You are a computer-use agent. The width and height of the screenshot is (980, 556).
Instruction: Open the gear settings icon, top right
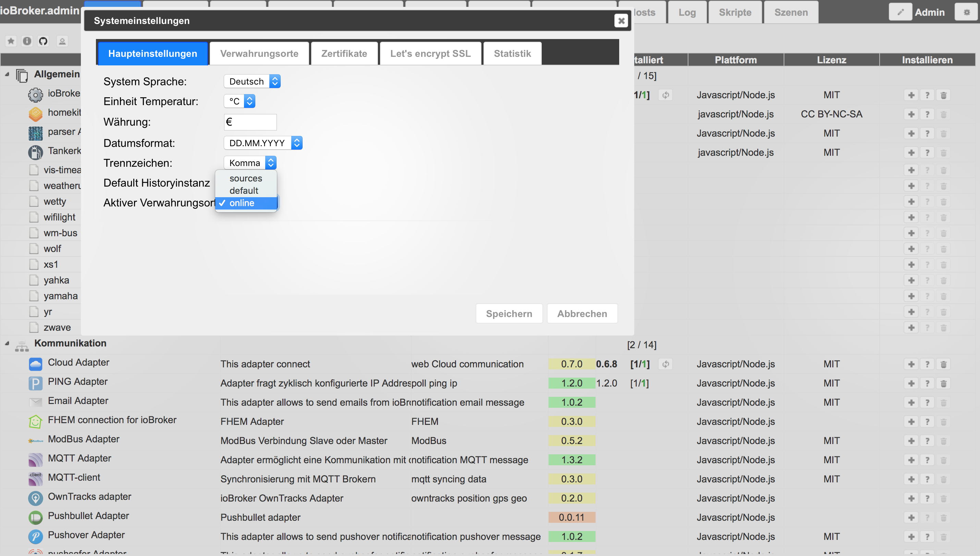[x=966, y=12]
